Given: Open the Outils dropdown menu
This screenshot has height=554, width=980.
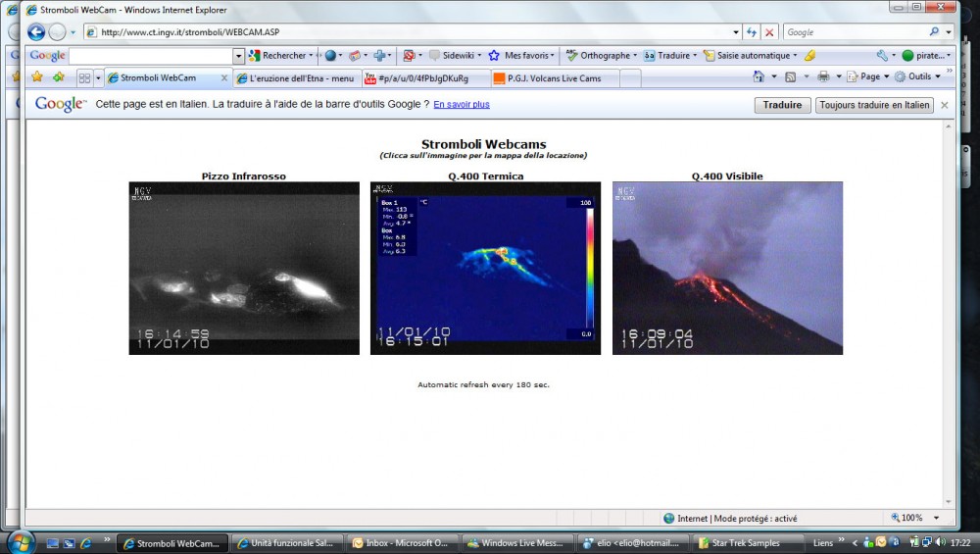Looking at the screenshot, I should click(918, 77).
